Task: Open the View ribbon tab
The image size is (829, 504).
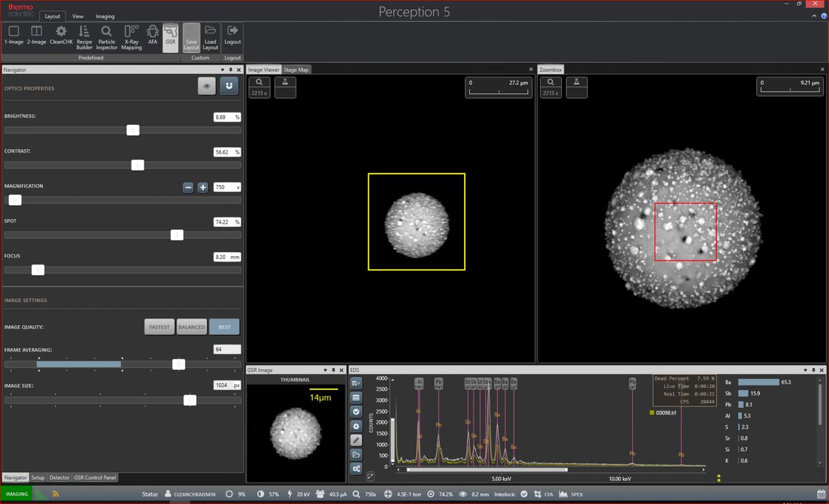Action: pos(78,16)
